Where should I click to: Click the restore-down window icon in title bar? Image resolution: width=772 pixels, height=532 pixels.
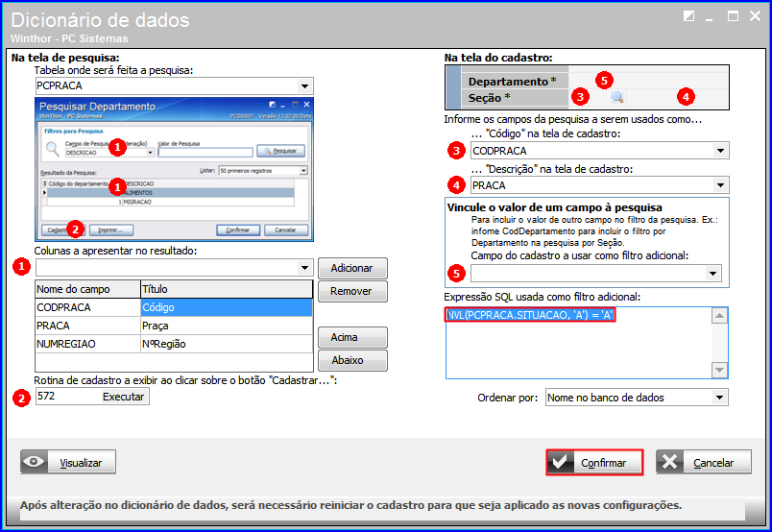(x=688, y=16)
